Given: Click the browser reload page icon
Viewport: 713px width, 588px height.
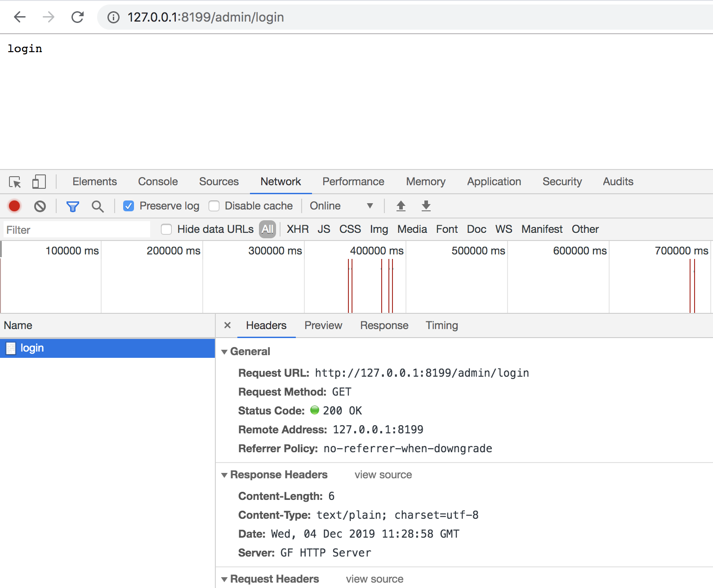Looking at the screenshot, I should tap(78, 17).
